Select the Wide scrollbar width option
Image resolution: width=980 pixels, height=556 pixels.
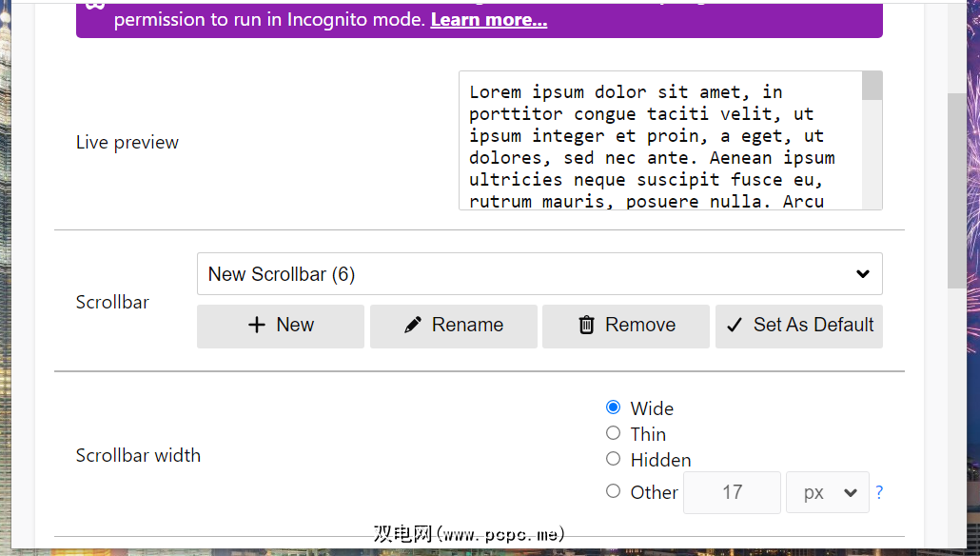[614, 407]
